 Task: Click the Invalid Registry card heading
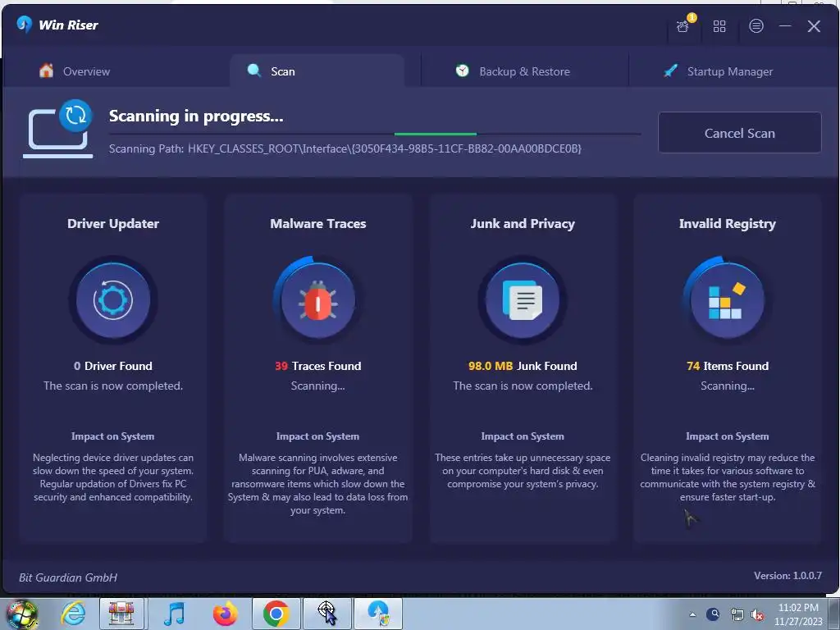tap(727, 223)
